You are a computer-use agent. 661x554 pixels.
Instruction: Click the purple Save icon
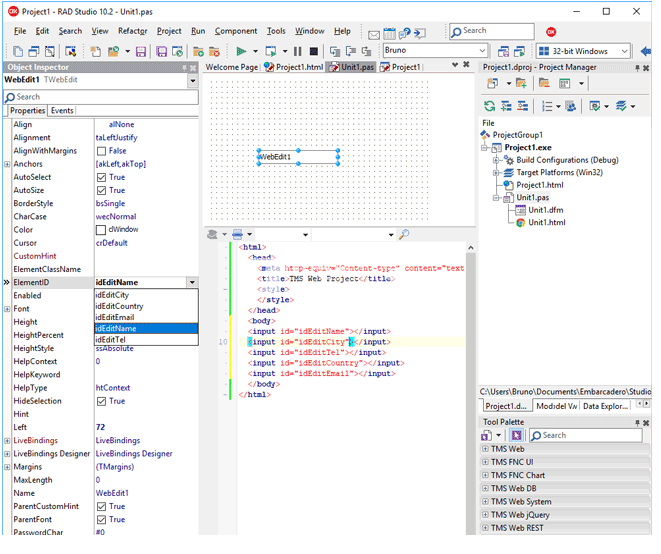(x=140, y=51)
